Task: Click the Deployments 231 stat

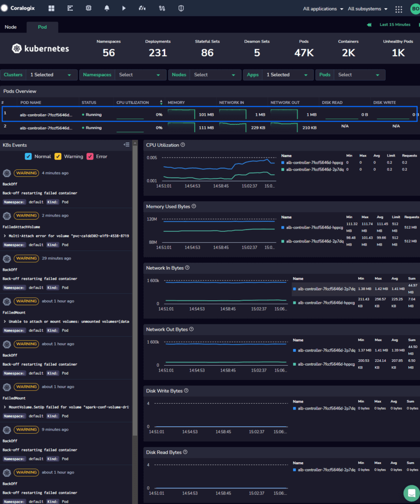Action: (x=158, y=49)
